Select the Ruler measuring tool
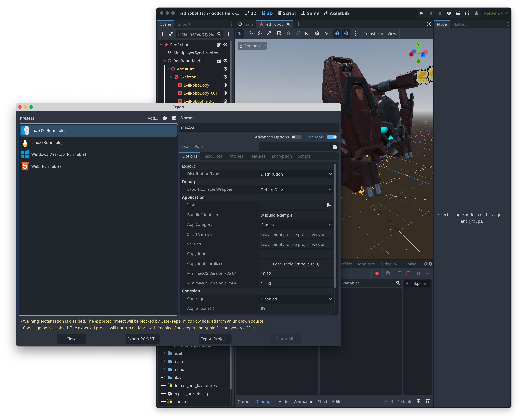Viewport: 521px width, 420px height. click(307, 34)
